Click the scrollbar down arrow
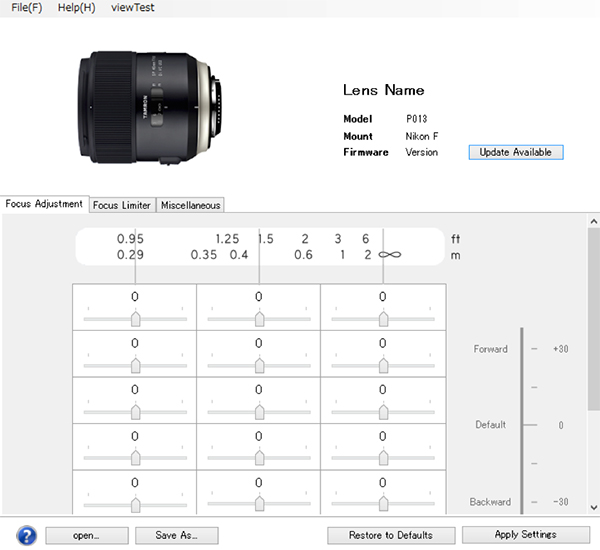600x550 pixels. (x=593, y=508)
